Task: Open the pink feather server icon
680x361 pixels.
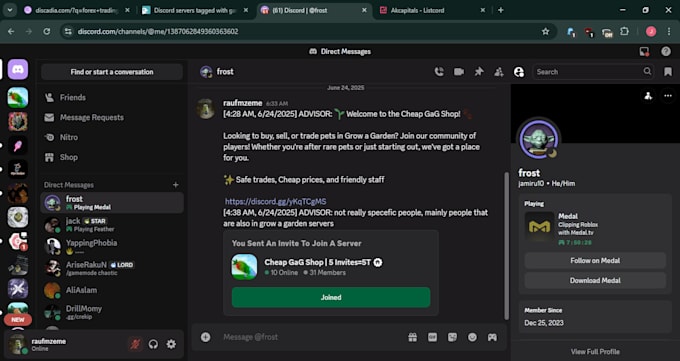Action: pos(18,145)
